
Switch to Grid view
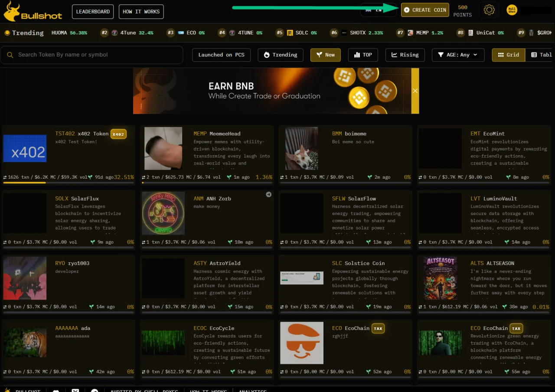pyautogui.click(x=508, y=55)
